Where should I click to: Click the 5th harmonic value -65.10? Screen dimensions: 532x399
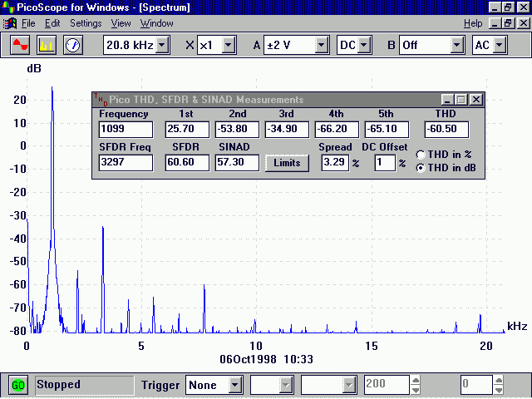pyautogui.click(x=387, y=130)
